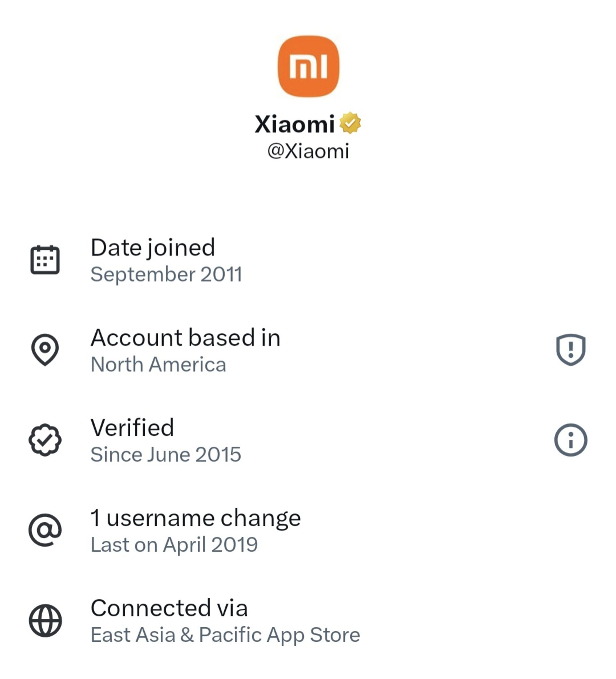
Task: Open the 1 username change entry
Action: click(x=196, y=518)
